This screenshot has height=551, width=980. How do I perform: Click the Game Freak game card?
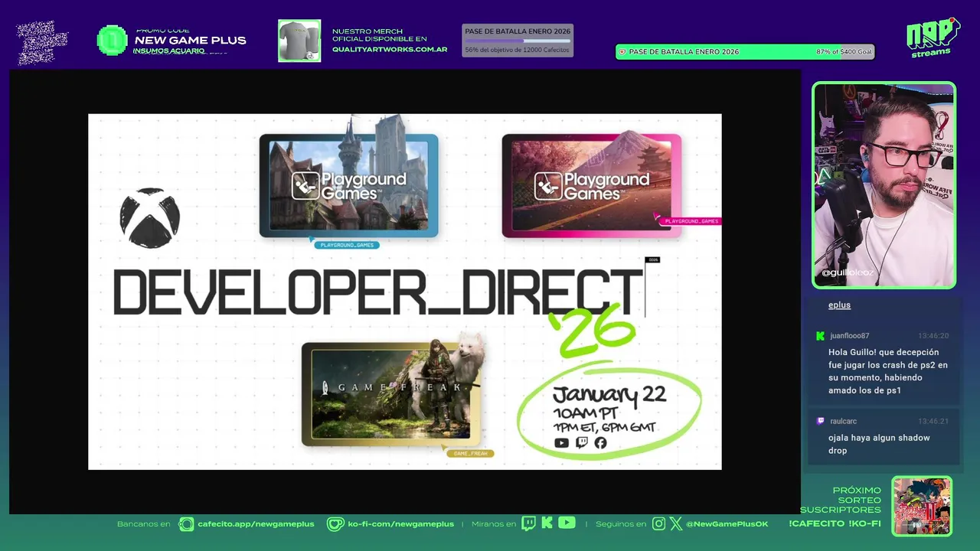click(x=392, y=394)
